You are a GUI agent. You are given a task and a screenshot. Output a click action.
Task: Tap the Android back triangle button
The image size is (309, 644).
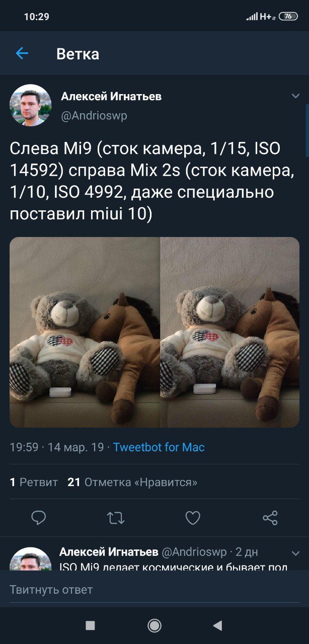(217, 625)
